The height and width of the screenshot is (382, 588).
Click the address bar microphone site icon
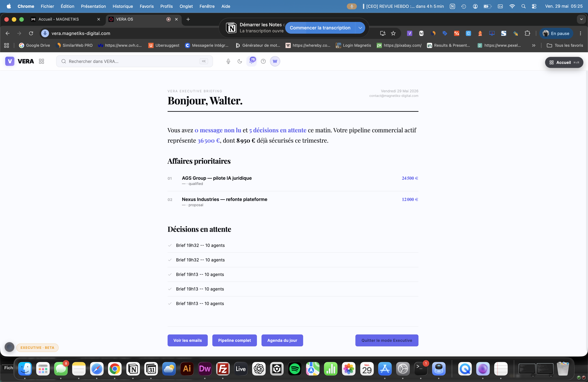[45, 33]
